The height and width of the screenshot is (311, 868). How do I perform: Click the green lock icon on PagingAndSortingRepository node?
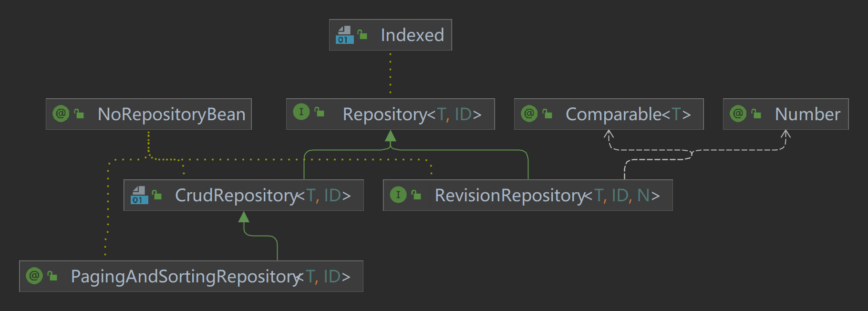[x=52, y=276]
